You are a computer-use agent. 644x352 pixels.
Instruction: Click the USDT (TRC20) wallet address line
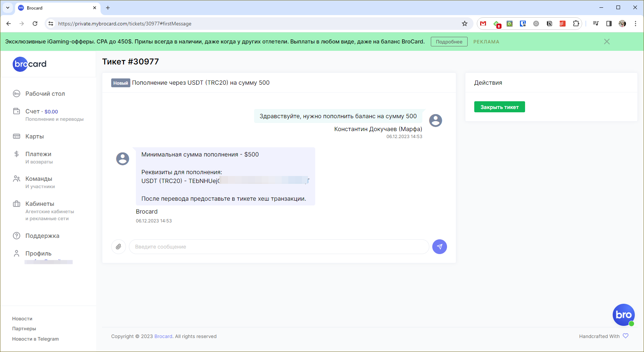pyautogui.click(x=225, y=181)
